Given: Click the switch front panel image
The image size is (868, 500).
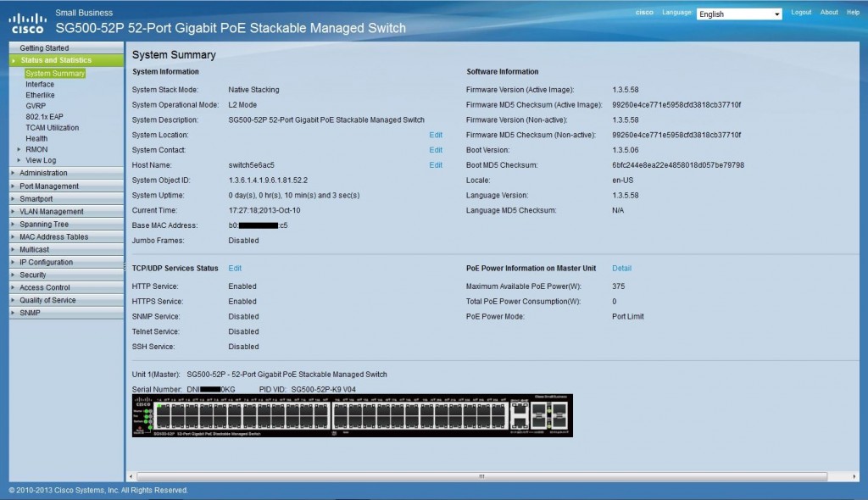Looking at the screenshot, I should [352, 415].
